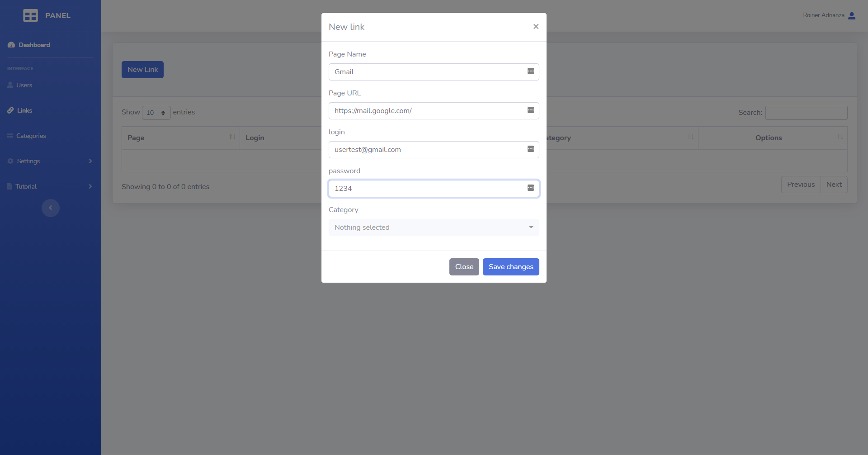
Task: Click into the Page Name input field
Action: pos(427,72)
